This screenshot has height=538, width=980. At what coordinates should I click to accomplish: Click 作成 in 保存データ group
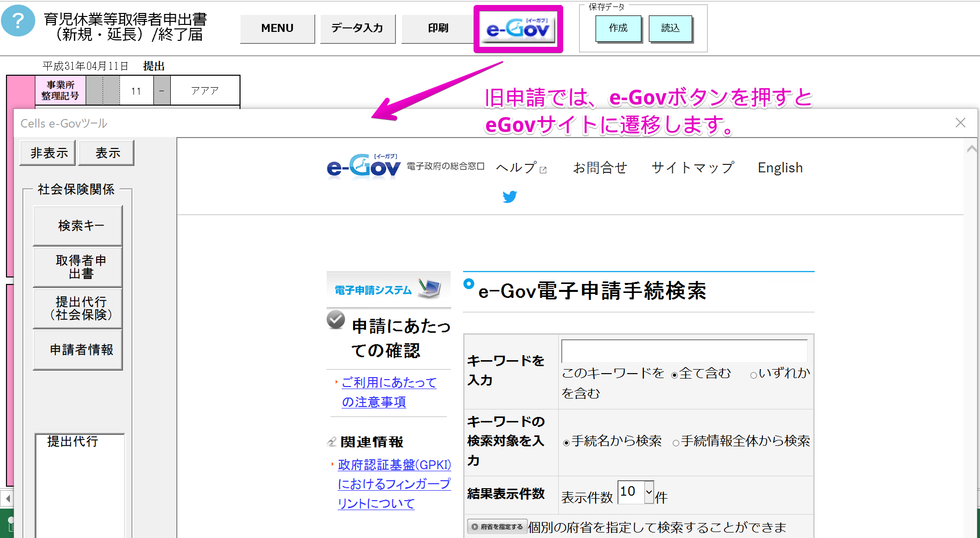pyautogui.click(x=618, y=28)
